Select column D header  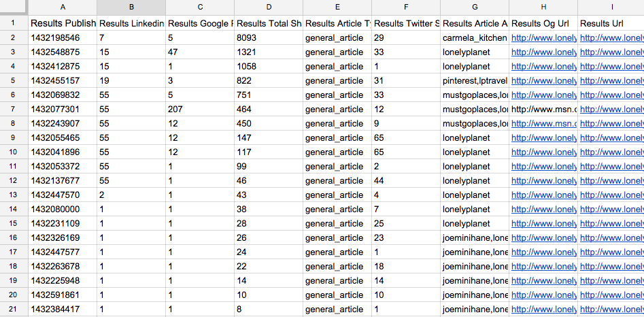coord(269,7)
